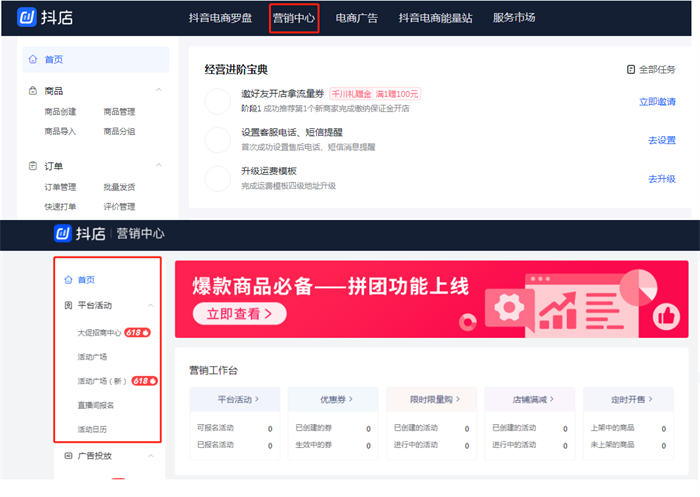Click the 已报名活动 count row
This screenshot has height=497, width=700.
coord(235,445)
